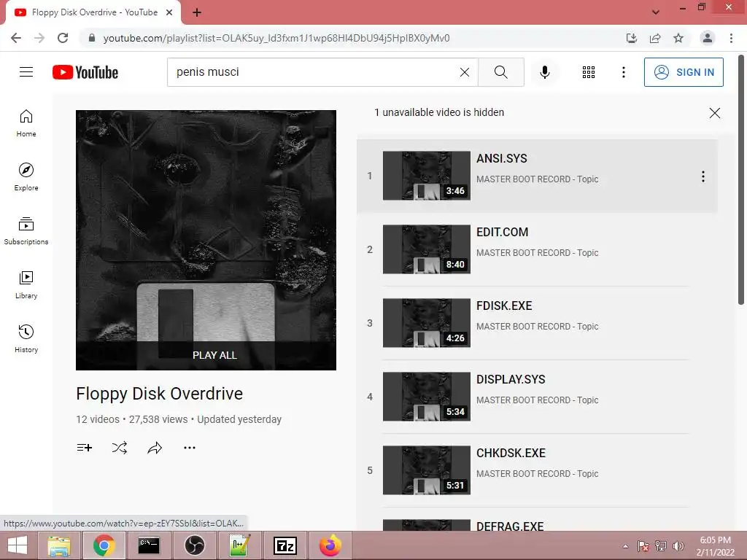Open Subscriptions in the sidebar
Image resolution: width=747 pixels, height=560 pixels.
[26, 231]
